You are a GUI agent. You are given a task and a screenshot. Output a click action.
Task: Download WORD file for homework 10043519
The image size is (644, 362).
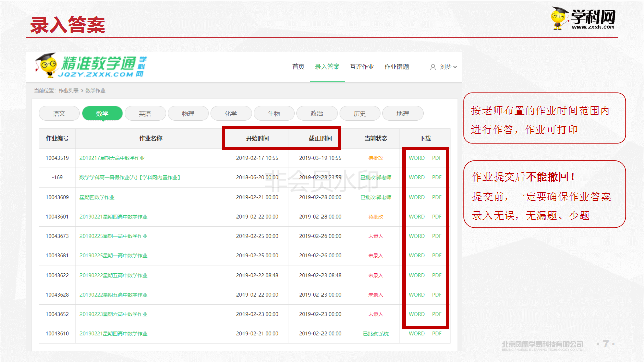pyautogui.click(x=416, y=158)
